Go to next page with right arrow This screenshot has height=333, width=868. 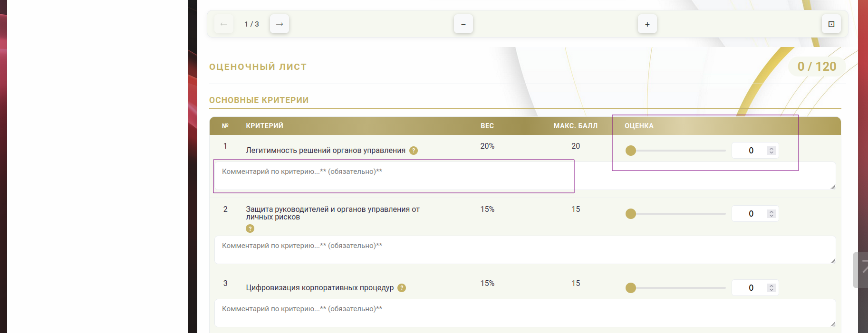point(280,24)
